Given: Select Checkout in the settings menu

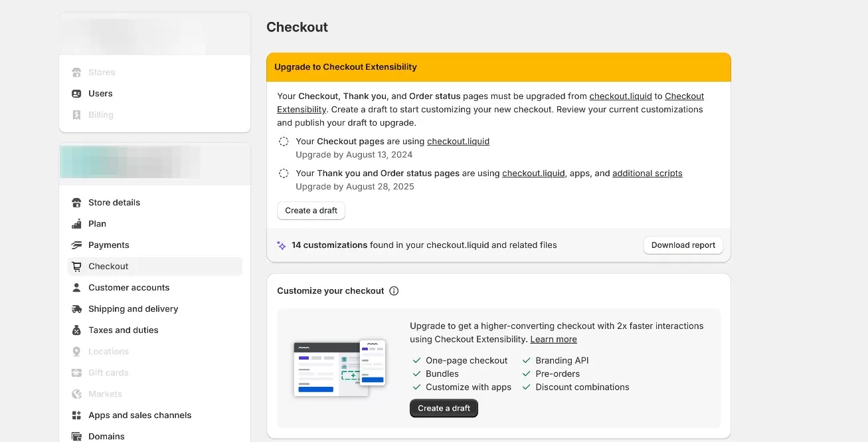Looking at the screenshot, I should click(155, 267).
